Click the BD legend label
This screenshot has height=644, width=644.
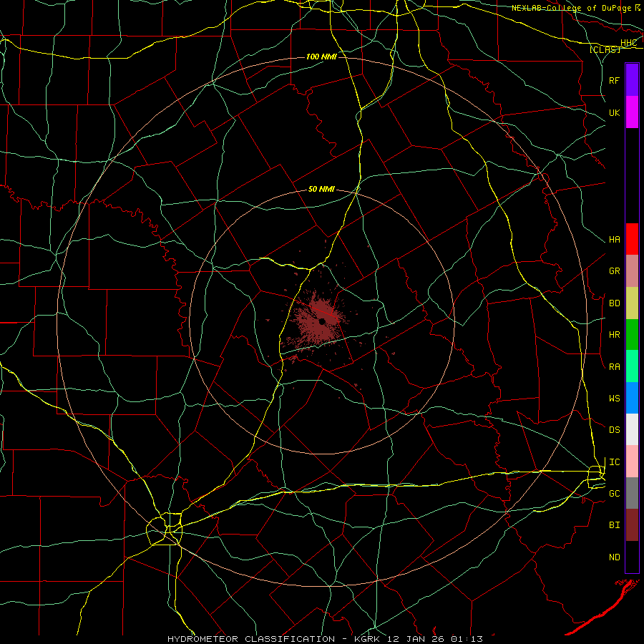point(615,303)
